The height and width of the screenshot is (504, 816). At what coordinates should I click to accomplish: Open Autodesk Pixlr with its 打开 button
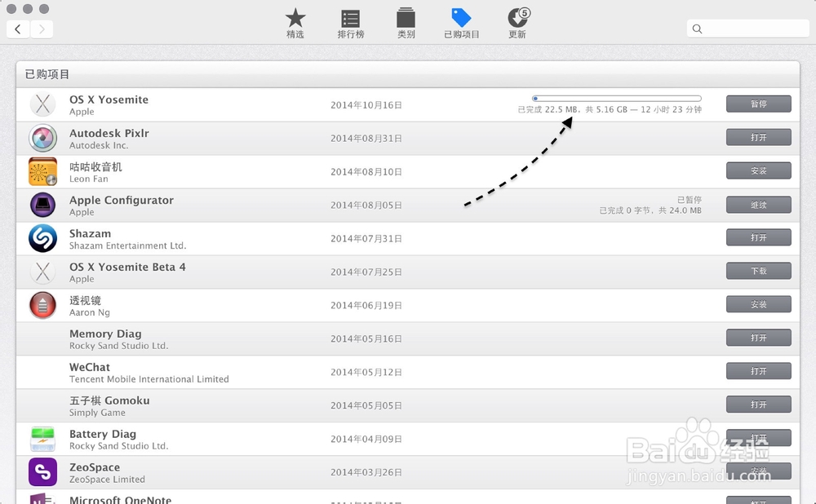[x=758, y=137]
